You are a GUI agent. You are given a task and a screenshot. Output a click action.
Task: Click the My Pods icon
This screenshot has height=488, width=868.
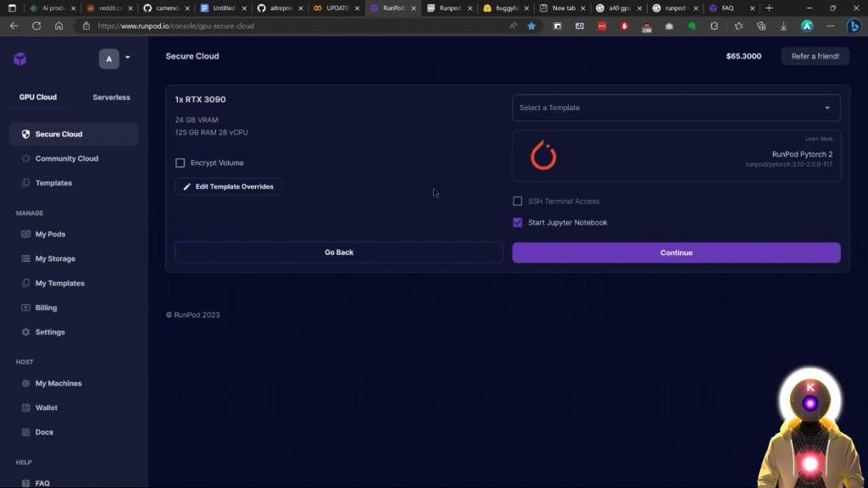[25, 234]
